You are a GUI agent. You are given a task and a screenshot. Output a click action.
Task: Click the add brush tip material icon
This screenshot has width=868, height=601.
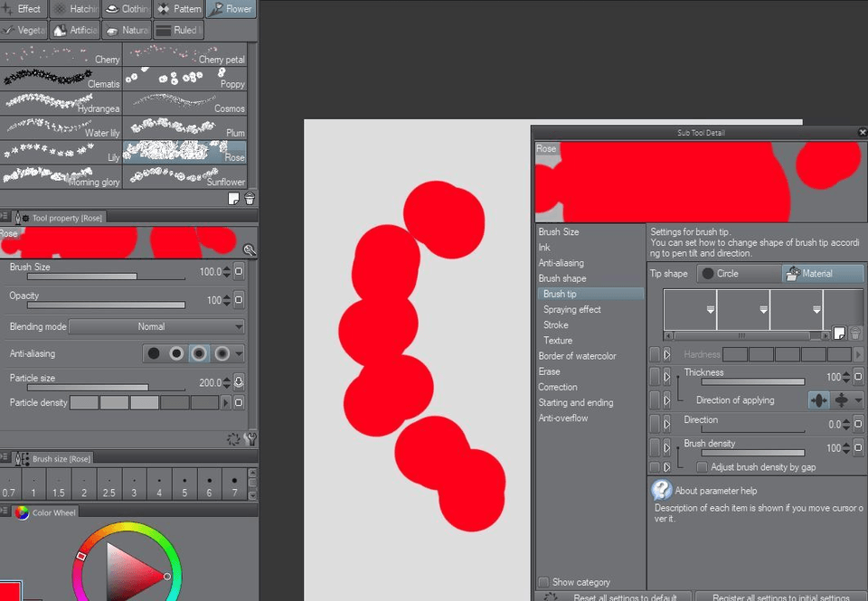(838, 333)
